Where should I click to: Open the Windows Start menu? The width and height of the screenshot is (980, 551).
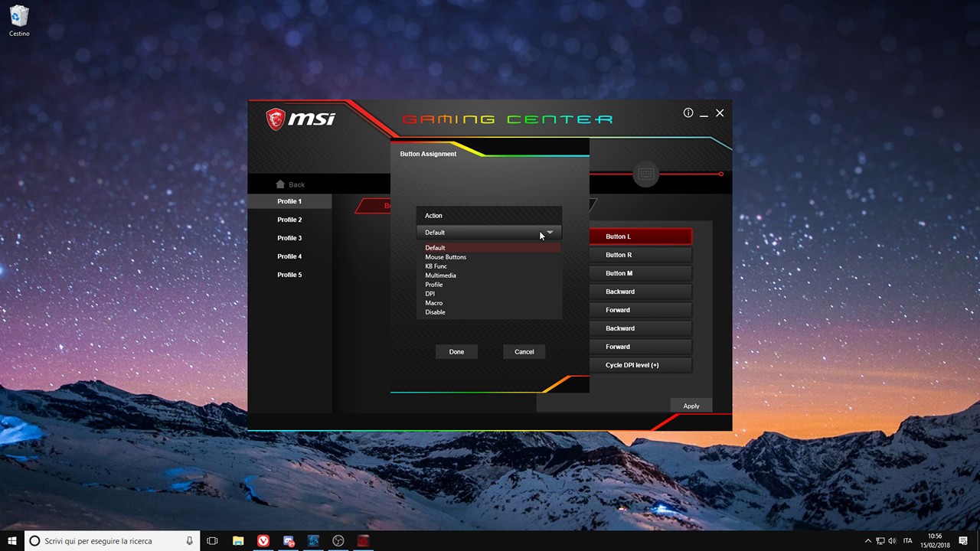coord(12,541)
